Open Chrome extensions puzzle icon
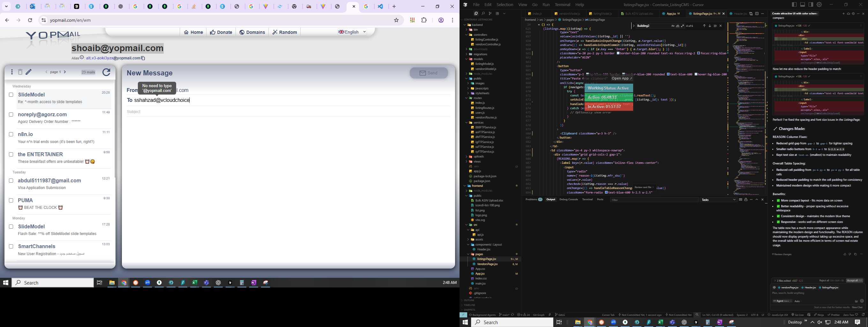 (424, 20)
